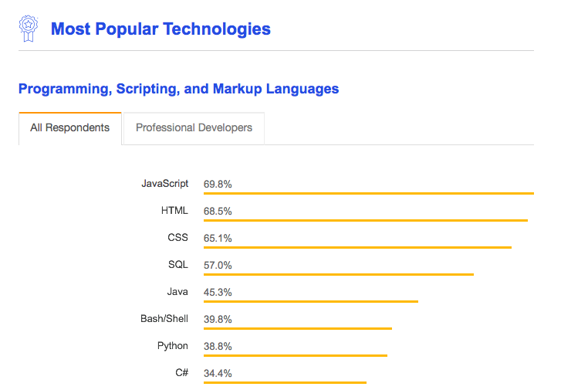This screenshot has height=390, width=588.
Task: Select the All Respondents tab
Action: pos(70,128)
